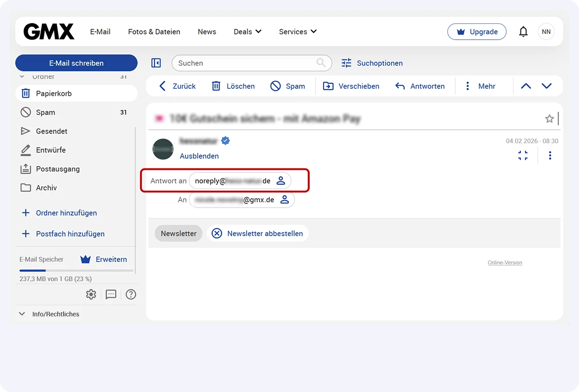This screenshot has height=392, width=579.
Task: Click Newsletter abbestellen button
Action: [258, 233]
